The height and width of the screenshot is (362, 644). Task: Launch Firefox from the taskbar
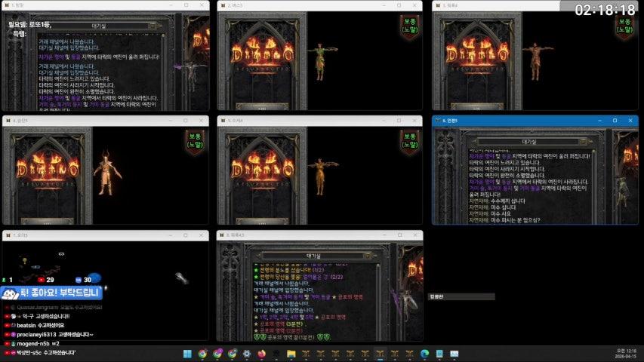262,354
